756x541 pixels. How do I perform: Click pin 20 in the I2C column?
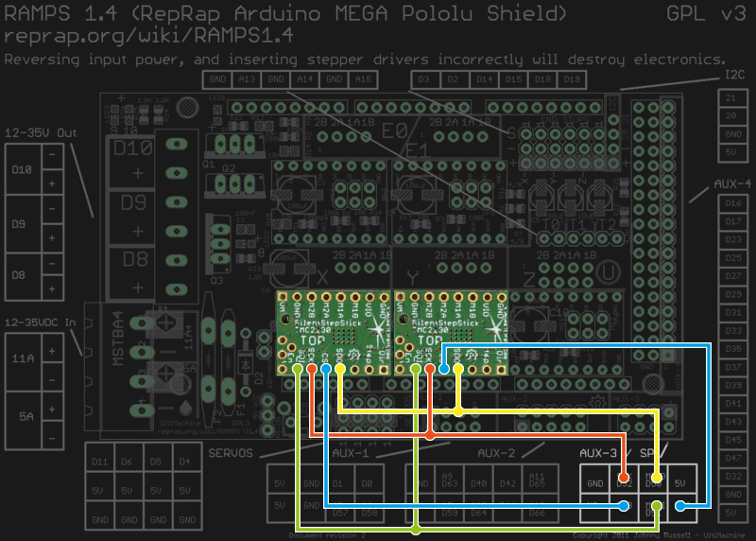pyautogui.click(x=731, y=115)
